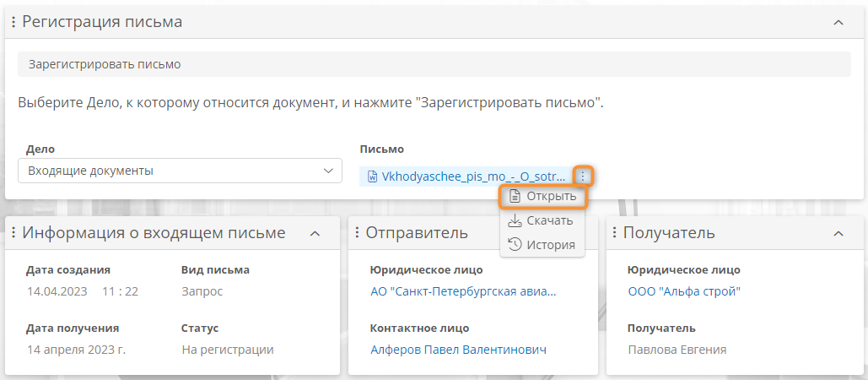Click the instruction text starting Выберите Дело
Screen dimensions: 868x380
pos(310,102)
